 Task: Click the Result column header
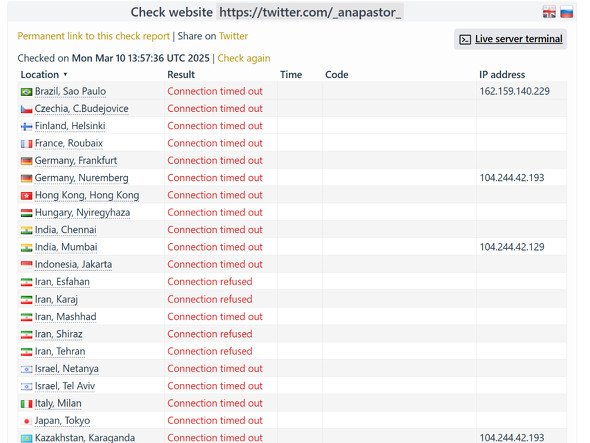[x=181, y=75]
